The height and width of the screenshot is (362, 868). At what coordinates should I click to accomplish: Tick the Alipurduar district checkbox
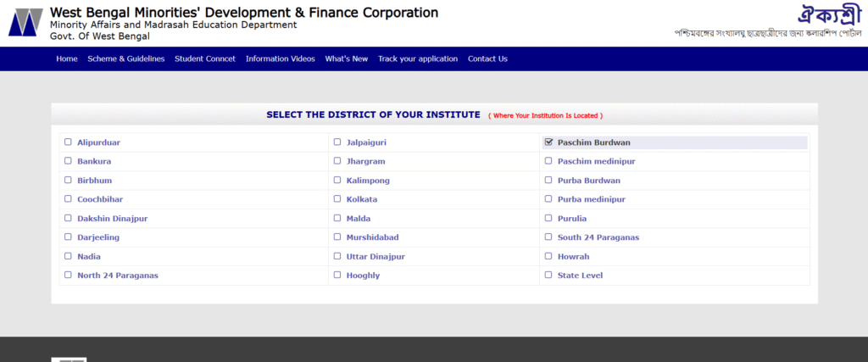[68, 142]
